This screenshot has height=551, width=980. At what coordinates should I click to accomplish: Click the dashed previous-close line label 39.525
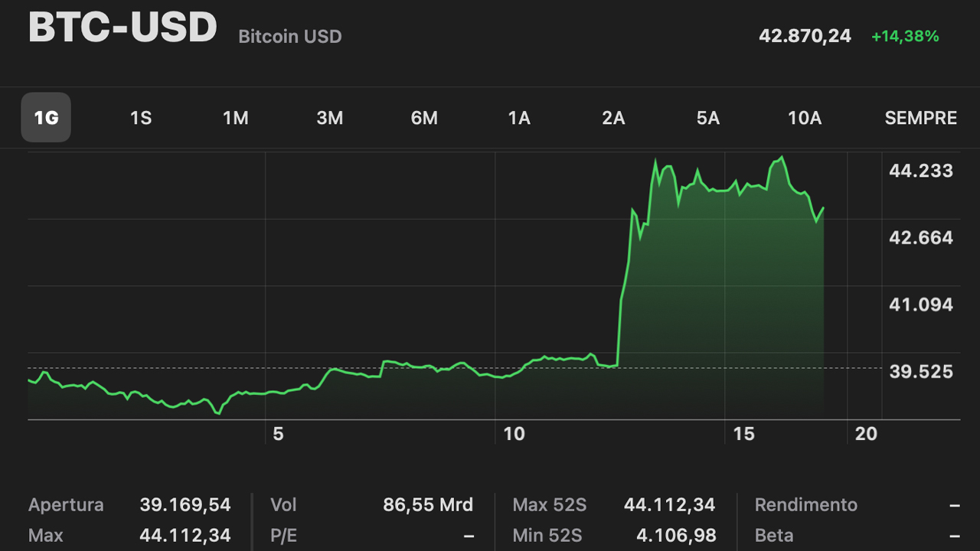pos(920,372)
